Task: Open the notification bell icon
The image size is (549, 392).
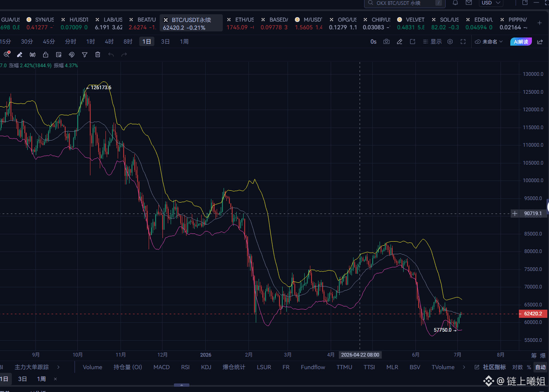Action: [455, 3]
